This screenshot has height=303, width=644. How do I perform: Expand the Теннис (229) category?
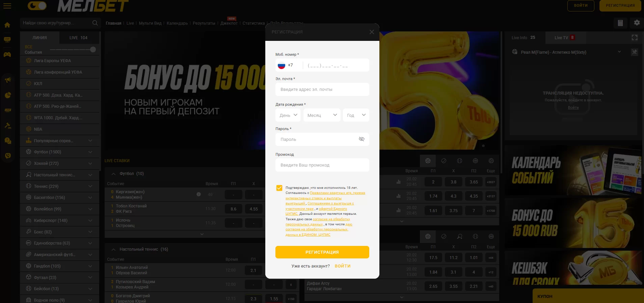[x=60, y=186]
